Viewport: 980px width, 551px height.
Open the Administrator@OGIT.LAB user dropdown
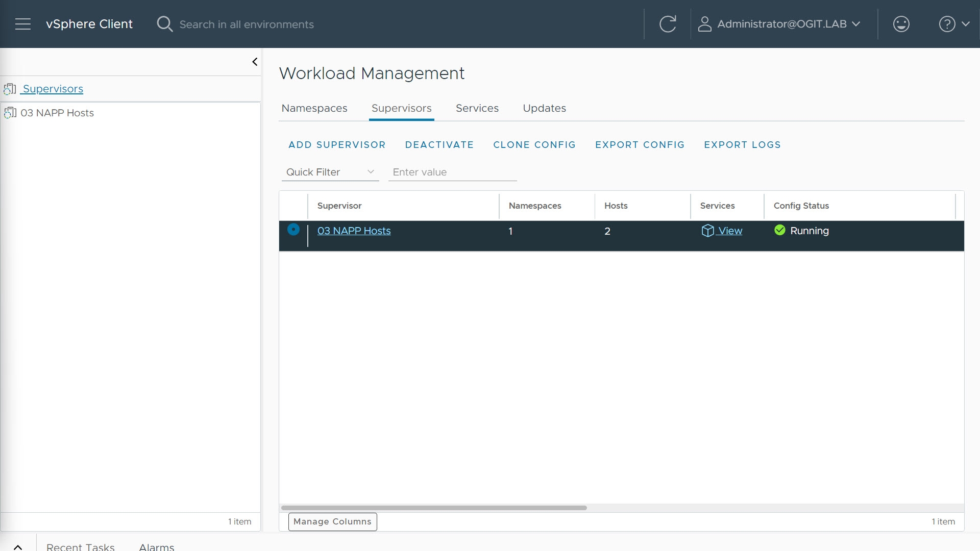point(780,24)
